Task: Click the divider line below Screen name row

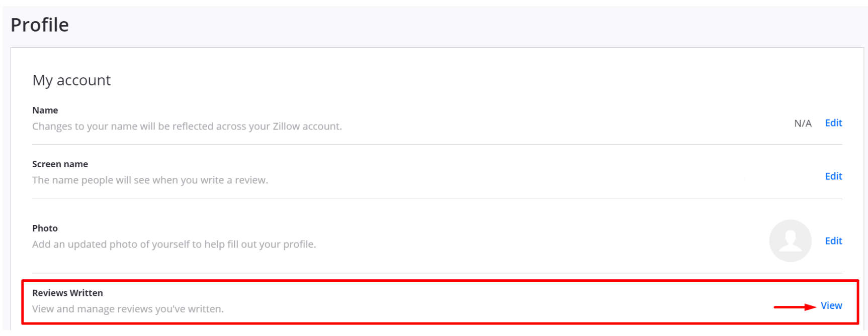Action: tap(437, 198)
